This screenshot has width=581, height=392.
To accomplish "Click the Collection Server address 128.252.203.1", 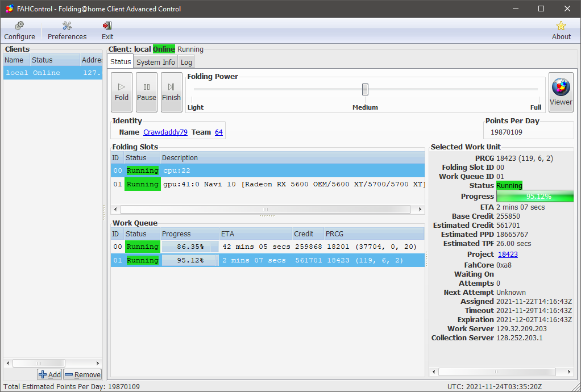I will point(519,338).
